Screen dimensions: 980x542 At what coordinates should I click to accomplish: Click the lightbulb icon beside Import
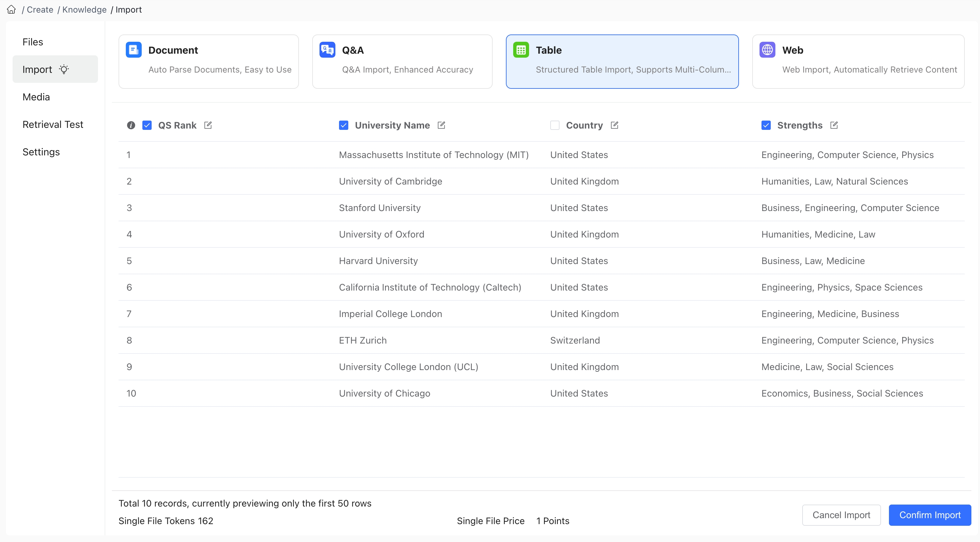(64, 69)
